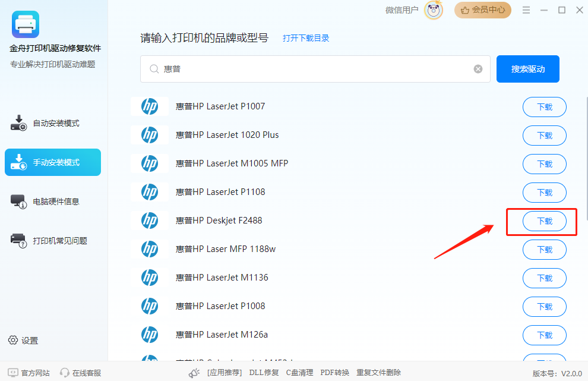This screenshot has height=381, width=588.
Task: Click 版本号: V2.0.0 version text
Action: (557, 373)
